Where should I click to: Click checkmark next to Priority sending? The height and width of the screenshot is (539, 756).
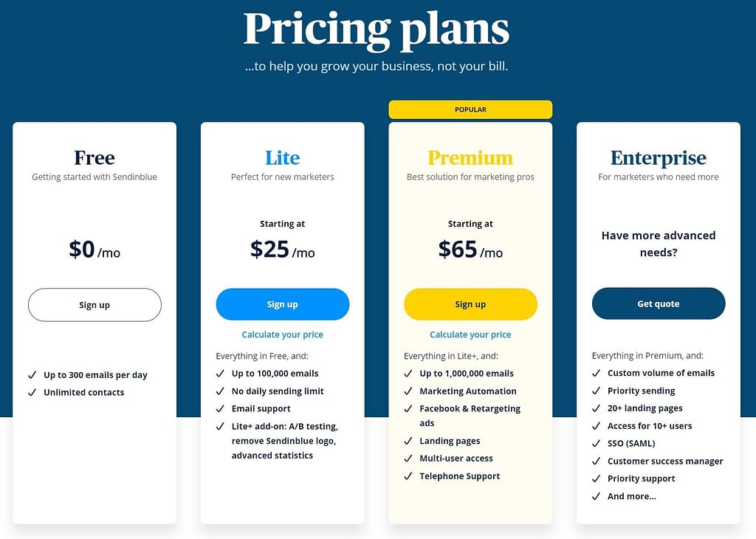point(597,391)
